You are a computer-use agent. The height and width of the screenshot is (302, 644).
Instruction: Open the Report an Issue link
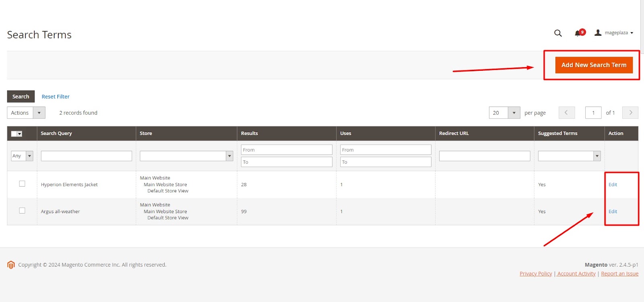tap(620, 273)
